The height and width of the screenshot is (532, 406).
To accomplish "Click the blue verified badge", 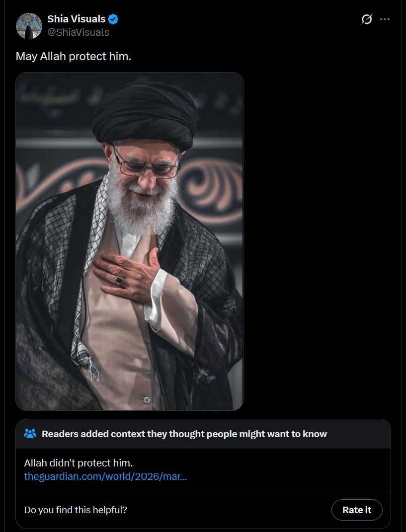I will pyautogui.click(x=113, y=19).
